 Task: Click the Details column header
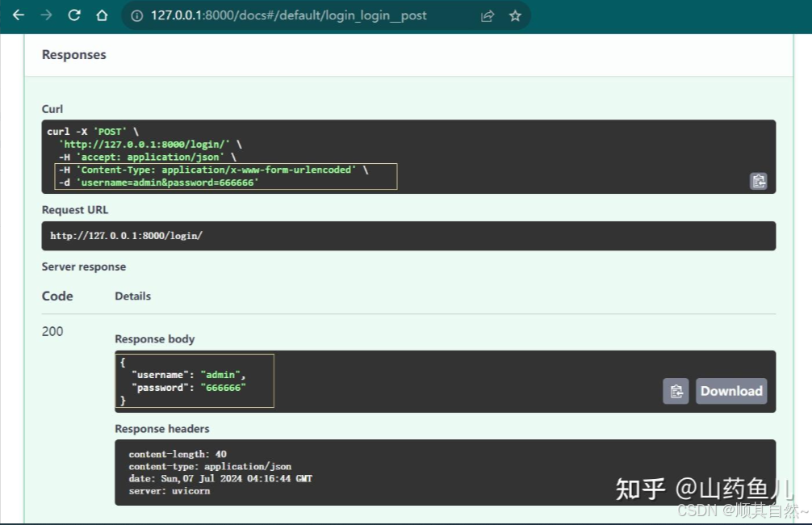(132, 296)
